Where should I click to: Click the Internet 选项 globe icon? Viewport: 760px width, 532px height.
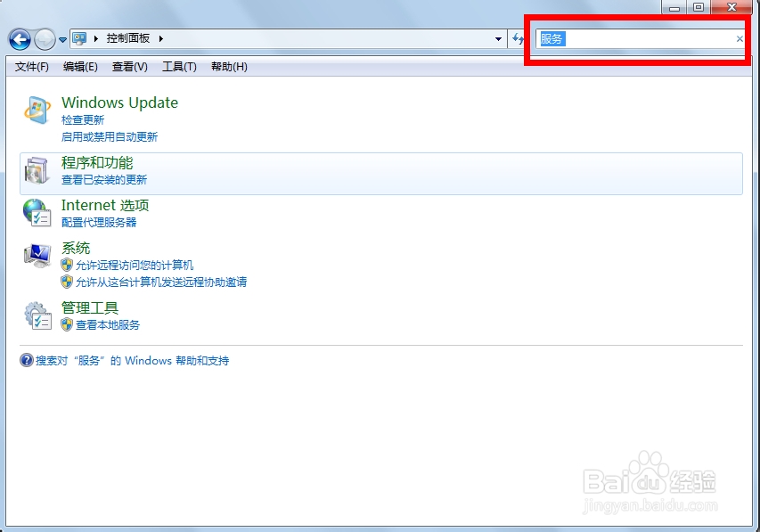point(37,212)
